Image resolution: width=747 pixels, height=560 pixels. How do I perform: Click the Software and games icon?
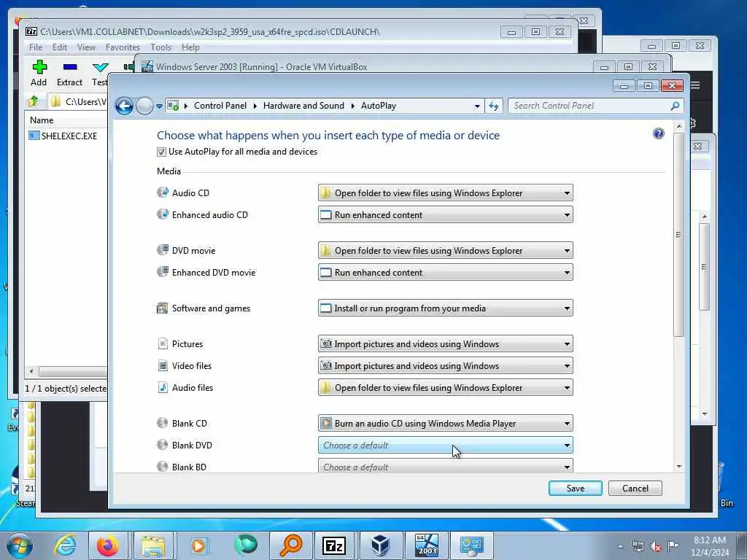click(x=163, y=308)
